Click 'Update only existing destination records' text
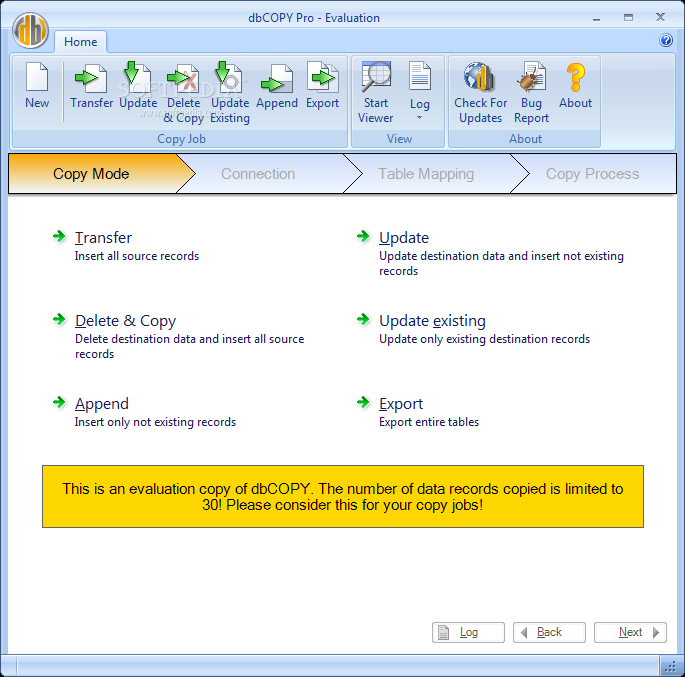 click(484, 339)
